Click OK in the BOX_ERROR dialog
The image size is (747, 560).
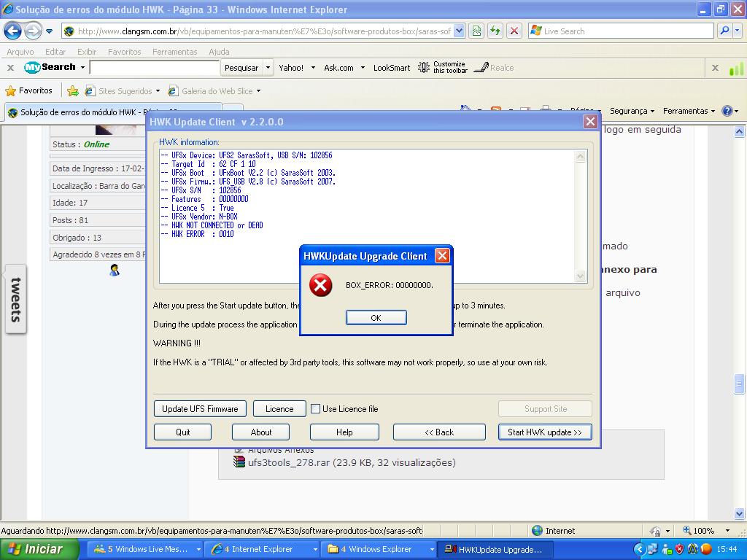coord(376,318)
